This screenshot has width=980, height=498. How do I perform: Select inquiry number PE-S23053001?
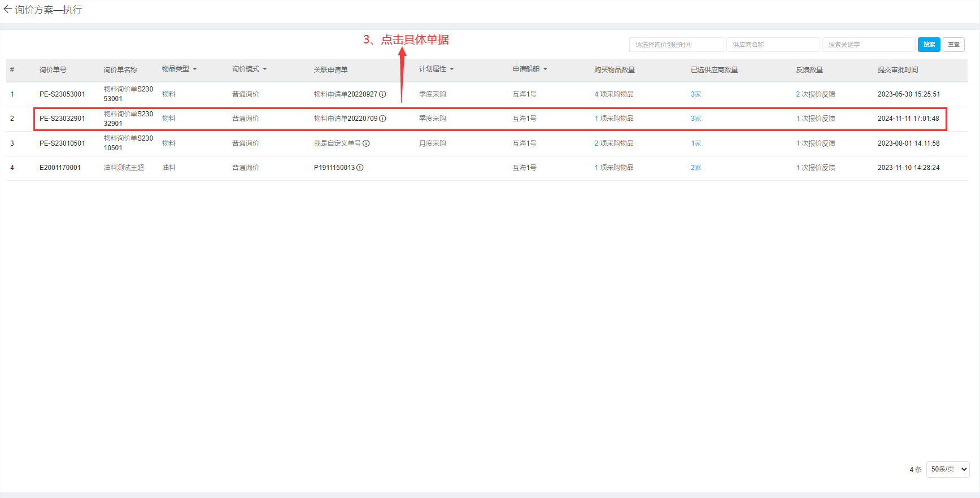pyautogui.click(x=62, y=94)
